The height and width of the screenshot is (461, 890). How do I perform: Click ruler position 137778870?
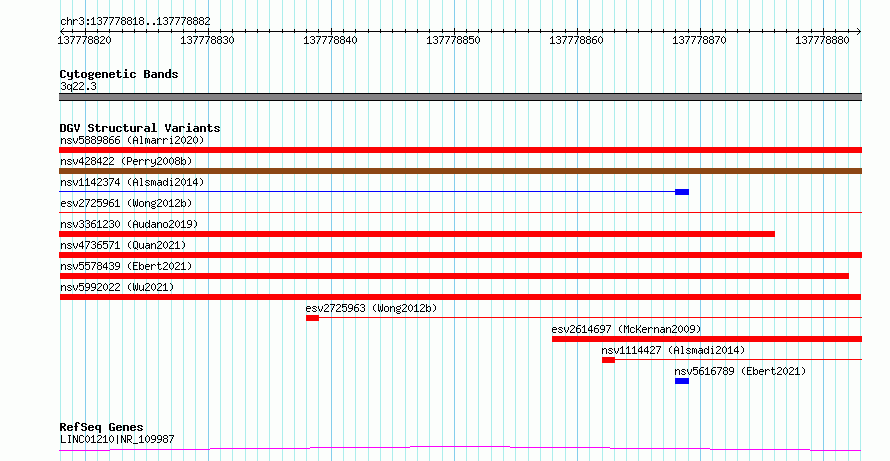point(699,40)
